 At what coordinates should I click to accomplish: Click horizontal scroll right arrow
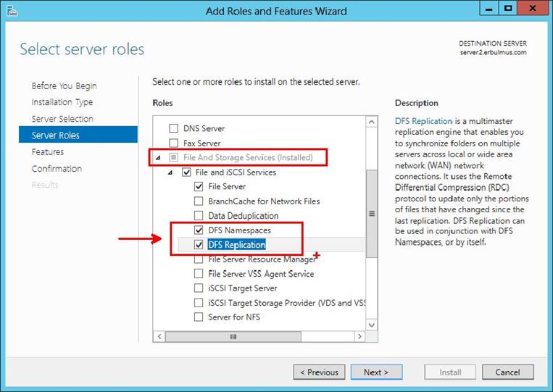(359, 336)
